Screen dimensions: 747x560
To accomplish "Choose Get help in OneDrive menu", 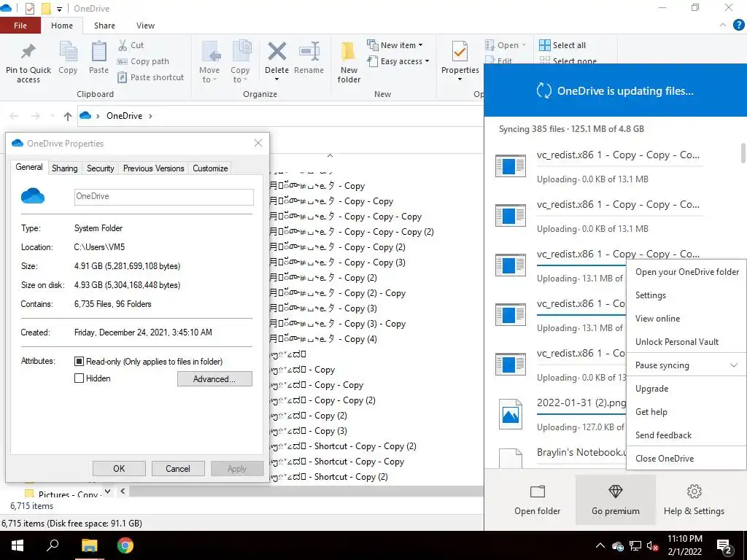I will click(686, 412).
